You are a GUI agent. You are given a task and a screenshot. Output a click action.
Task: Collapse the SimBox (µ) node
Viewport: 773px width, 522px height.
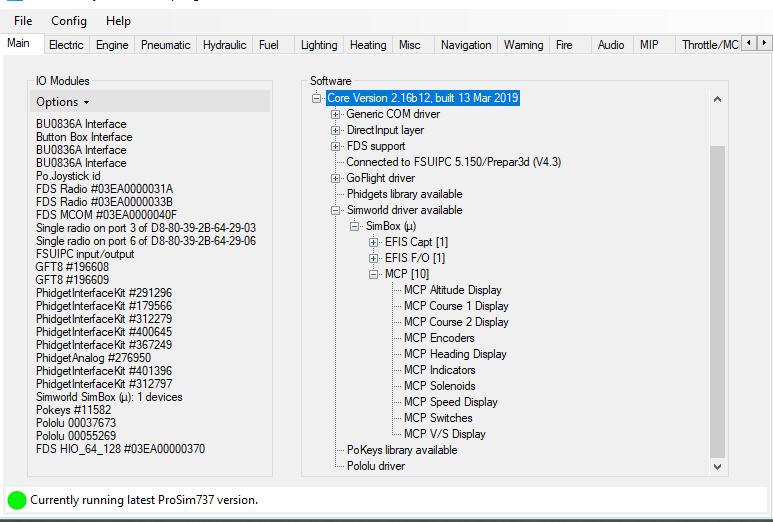click(x=354, y=226)
